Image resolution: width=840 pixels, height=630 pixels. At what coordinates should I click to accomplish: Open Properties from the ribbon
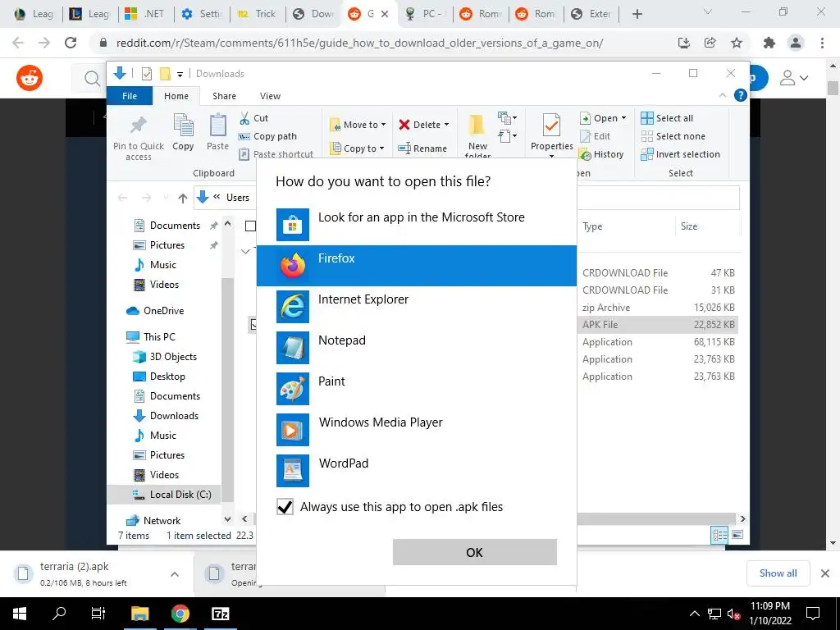click(x=551, y=134)
